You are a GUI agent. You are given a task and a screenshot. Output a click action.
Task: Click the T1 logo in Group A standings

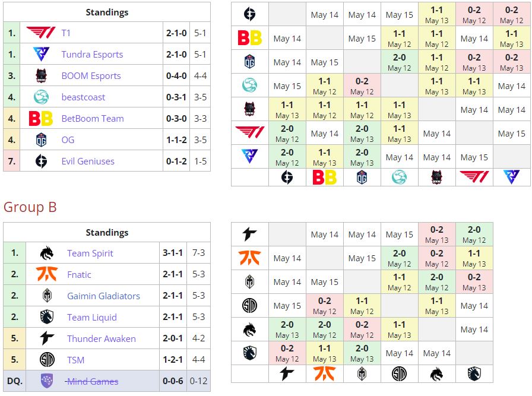point(41,33)
